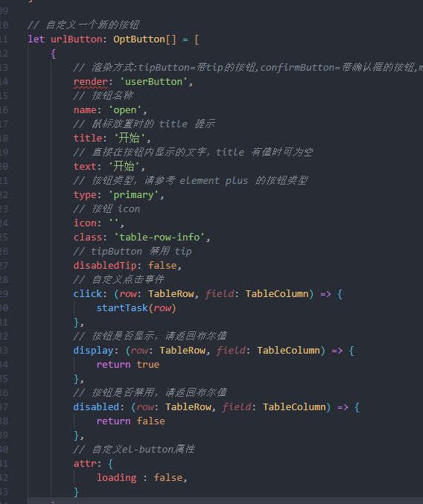Select the 'userButton' string value

pyautogui.click(x=153, y=82)
